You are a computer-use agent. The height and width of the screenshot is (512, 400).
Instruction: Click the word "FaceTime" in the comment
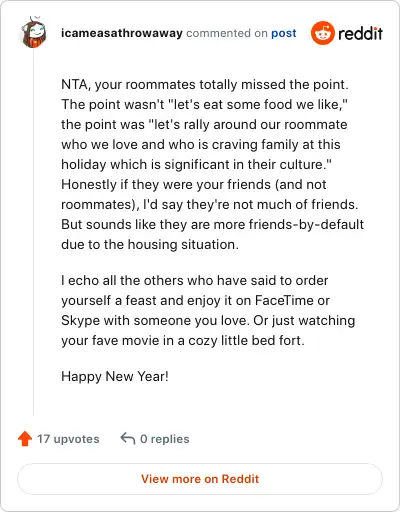coord(284,300)
